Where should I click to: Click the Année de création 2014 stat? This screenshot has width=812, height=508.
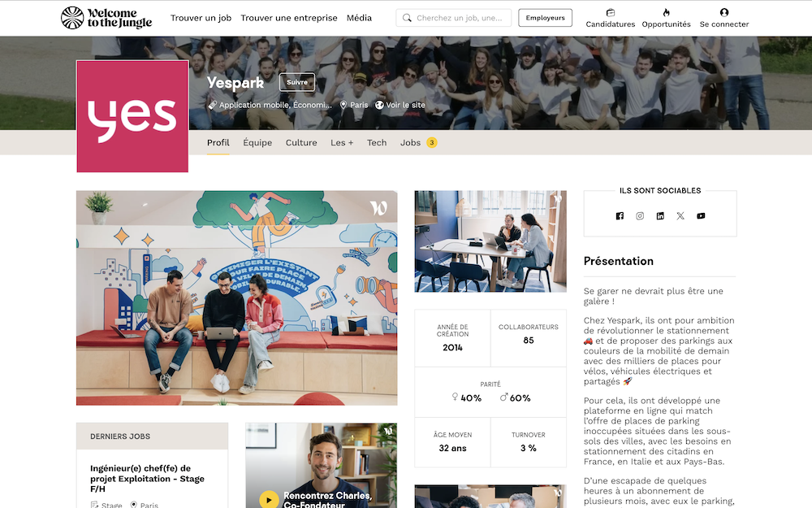click(452, 338)
